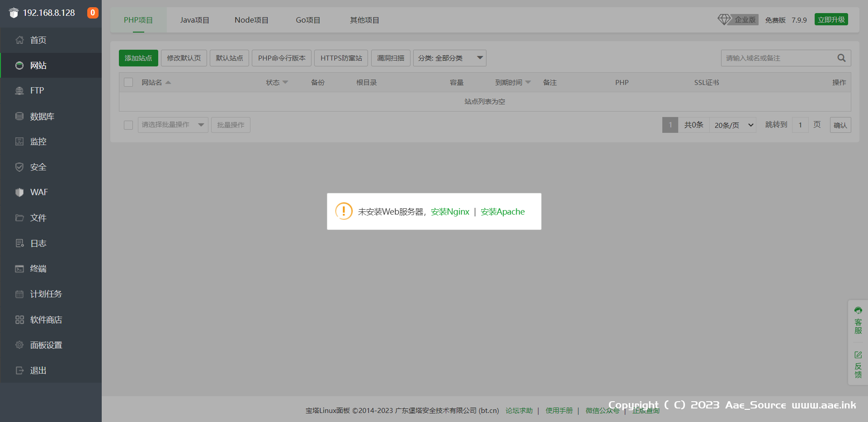Click the page jump number input field
Image resolution: width=868 pixels, height=422 pixels.
[x=800, y=125]
